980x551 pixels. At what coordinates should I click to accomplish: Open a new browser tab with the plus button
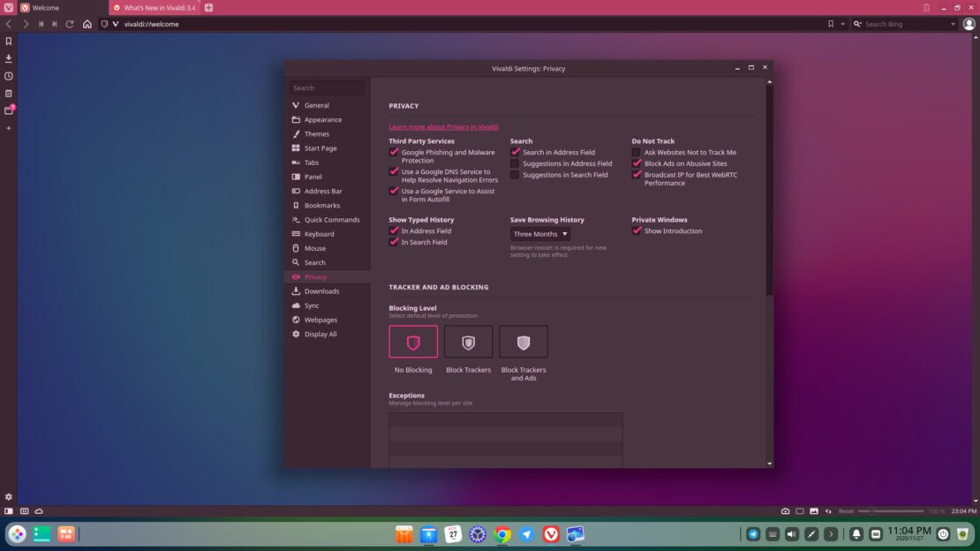tap(207, 7)
